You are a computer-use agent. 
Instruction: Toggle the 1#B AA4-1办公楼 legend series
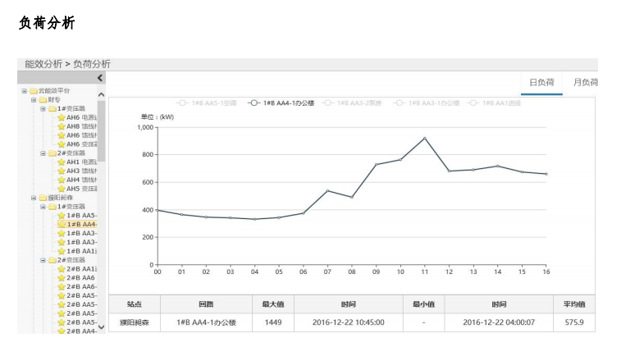point(282,103)
